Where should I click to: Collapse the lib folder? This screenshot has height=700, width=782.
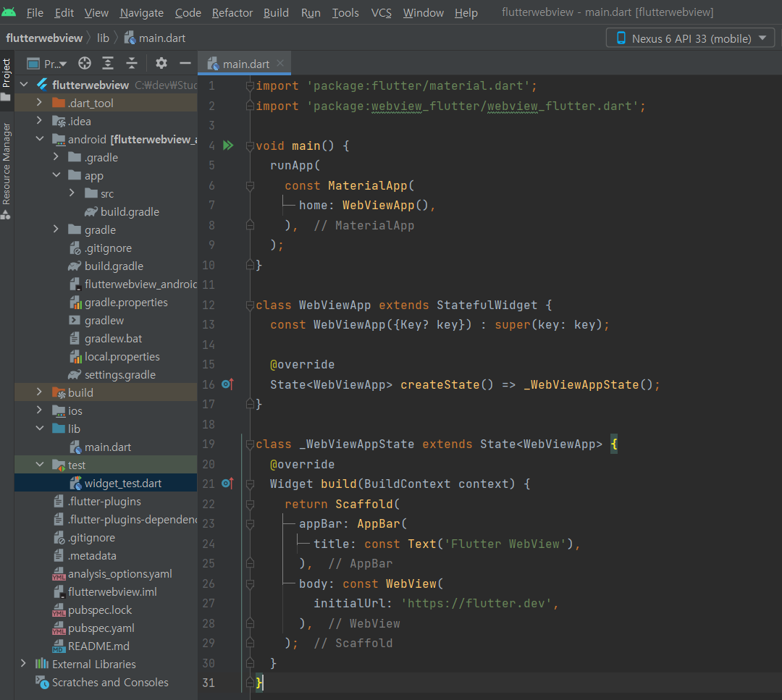tap(39, 429)
